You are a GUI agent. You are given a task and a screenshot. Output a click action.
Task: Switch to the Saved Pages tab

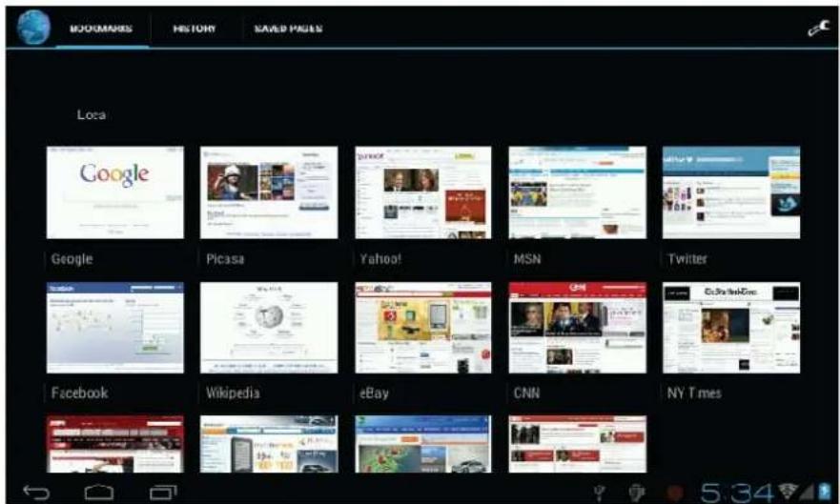(288, 29)
